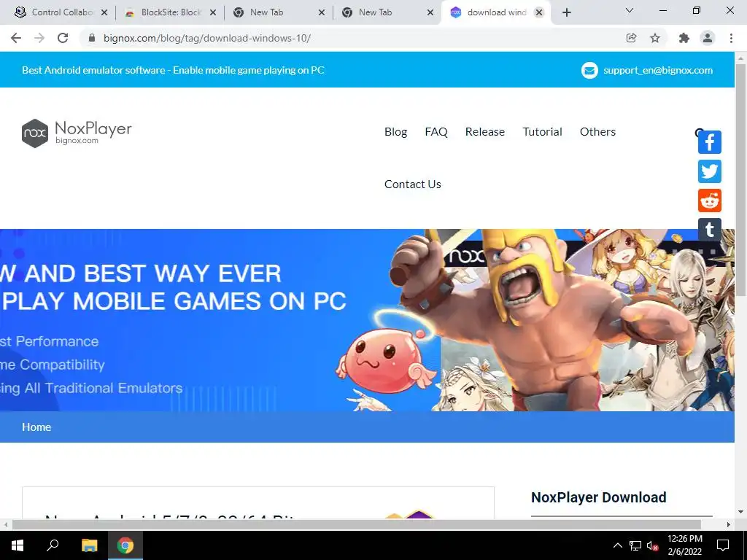This screenshot has width=747, height=560.
Task: Close the download windows tab
Action: pyautogui.click(x=539, y=12)
